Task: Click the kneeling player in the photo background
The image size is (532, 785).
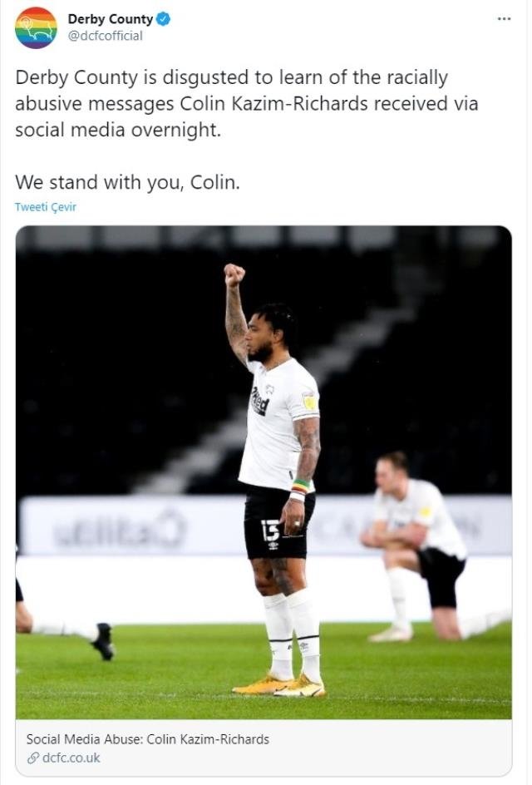Action: pos(415,547)
